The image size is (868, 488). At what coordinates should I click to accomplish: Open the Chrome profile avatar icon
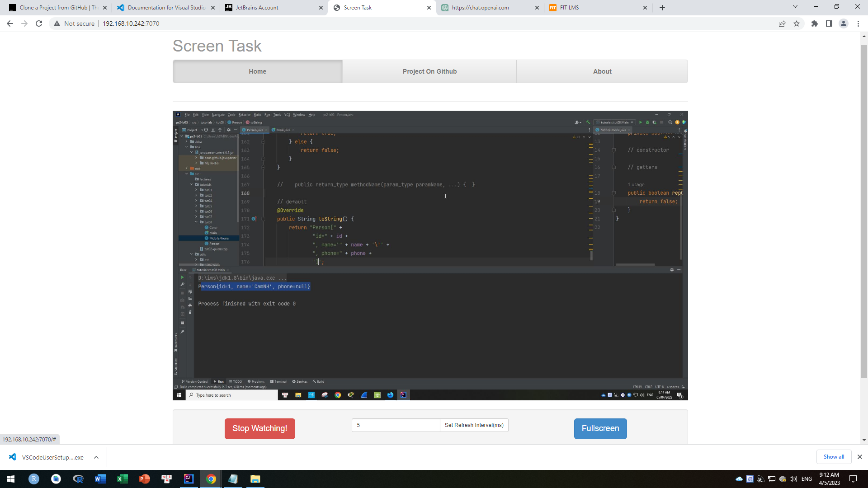click(x=844, y=23)
